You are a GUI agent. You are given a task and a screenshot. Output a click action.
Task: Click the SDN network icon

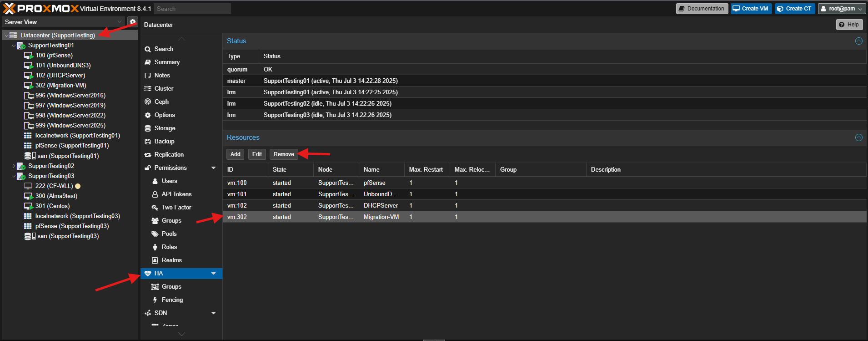click(x=148, y=313)
